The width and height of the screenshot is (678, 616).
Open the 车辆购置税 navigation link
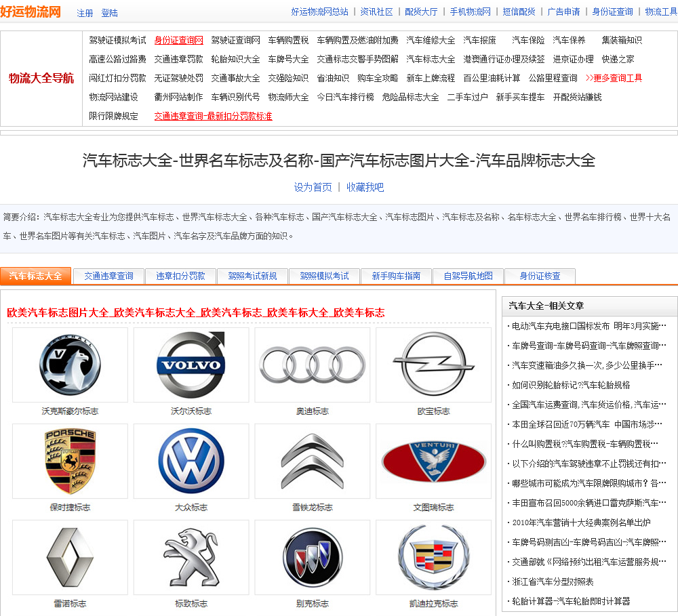click(x=288, y=40)
